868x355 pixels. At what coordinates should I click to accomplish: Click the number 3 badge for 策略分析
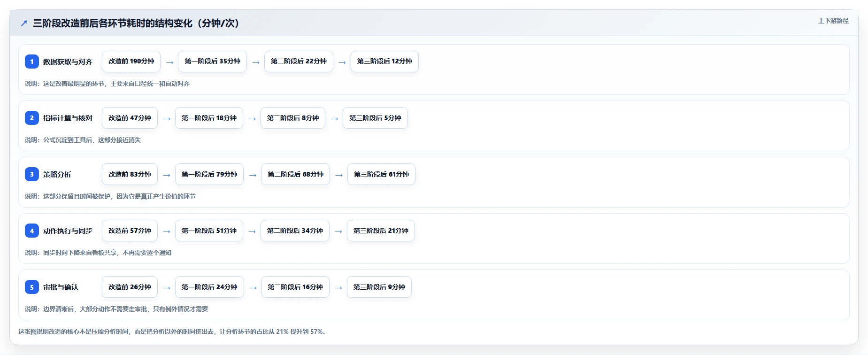click(x=32, y=174)
